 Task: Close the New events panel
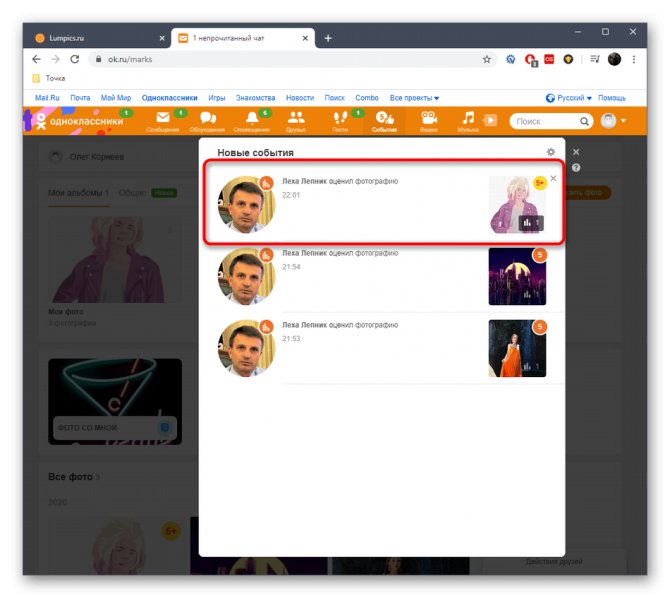tap(576, 152)
